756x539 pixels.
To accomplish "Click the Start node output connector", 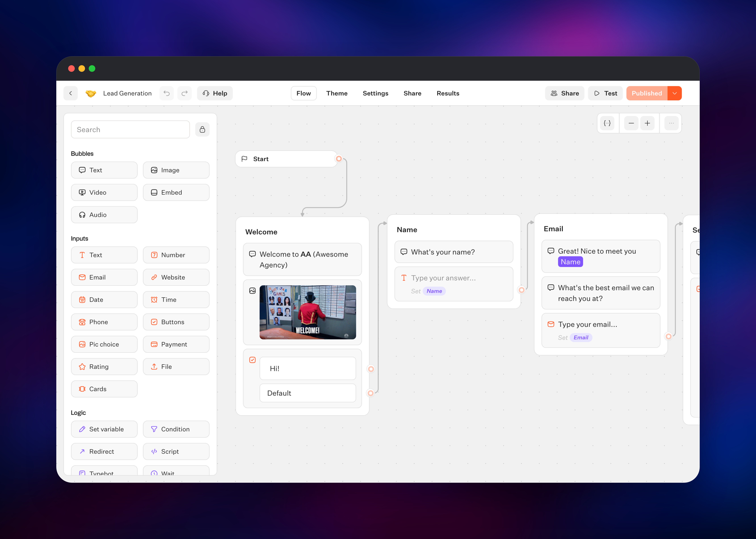I will [x=339, y=159].
